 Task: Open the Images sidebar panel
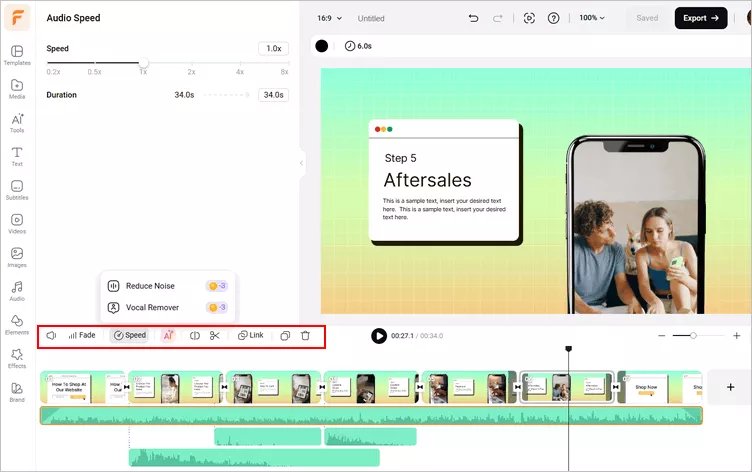point(17,257)
